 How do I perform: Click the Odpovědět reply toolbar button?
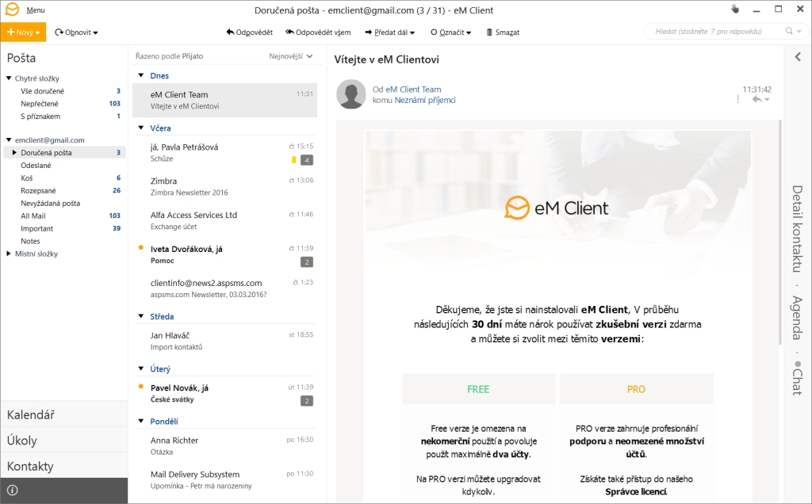tap(249, 32)
